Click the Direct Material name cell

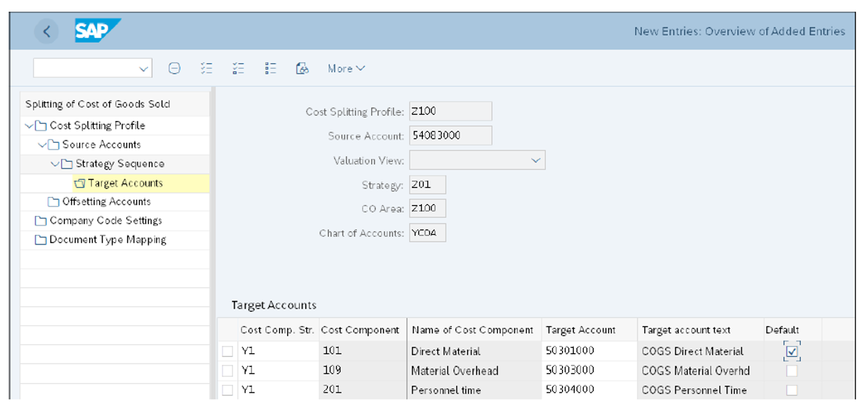475,351
